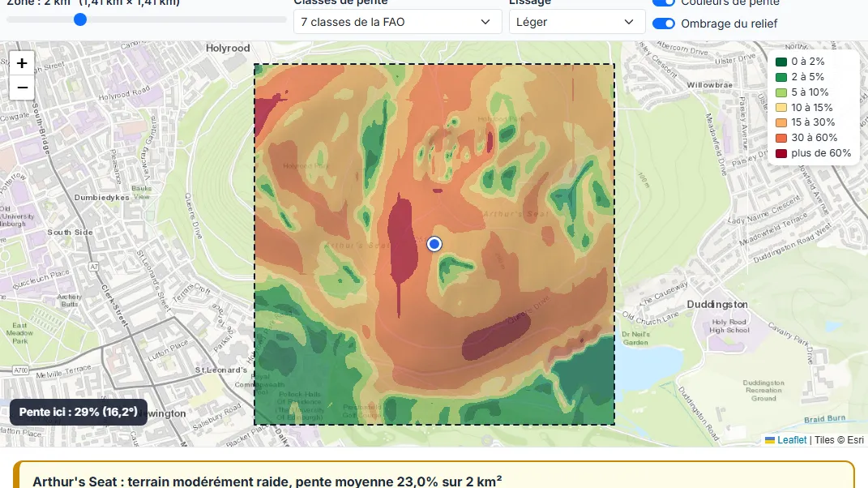Click the 'plus de 60%' legend swatch
The image size is (868, 488).
[x=781, y=153]
